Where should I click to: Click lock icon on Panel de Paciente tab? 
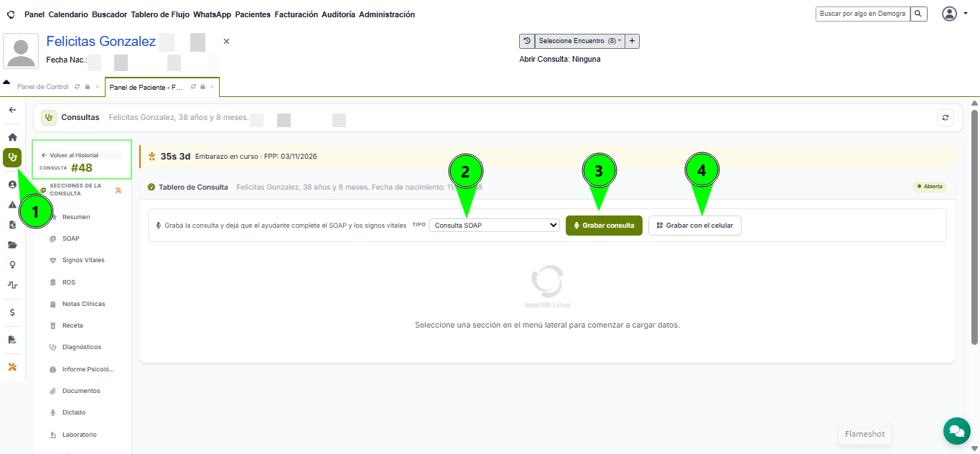point(203,87)
